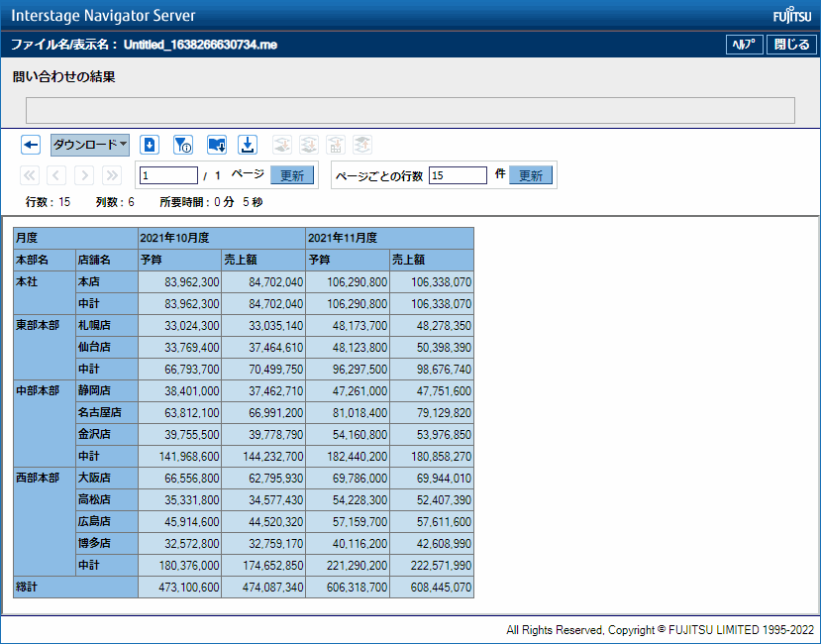
Task: Click the value 98,676,740
Action: click(x=444, y=370)
